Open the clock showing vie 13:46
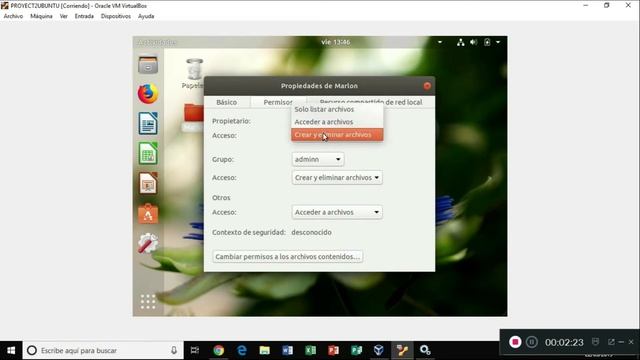640x360 pixels. coord(336,42)
